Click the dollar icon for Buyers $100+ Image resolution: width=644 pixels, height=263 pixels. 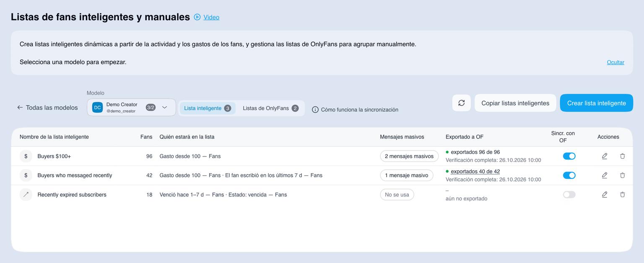click(26, 156)
